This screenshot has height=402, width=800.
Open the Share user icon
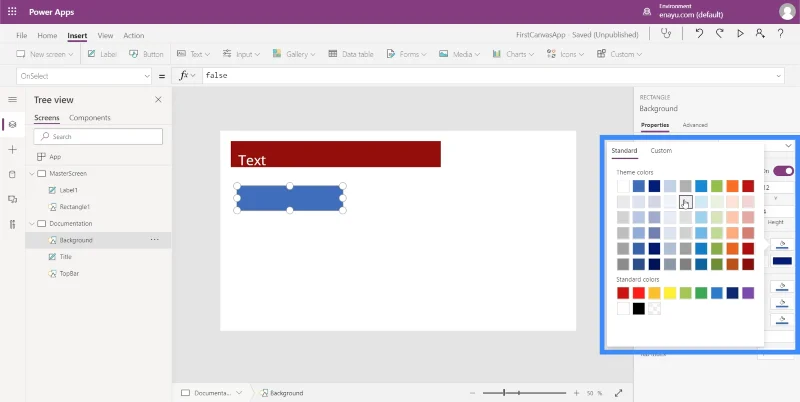pyautogui.click(x=760, y=34)
